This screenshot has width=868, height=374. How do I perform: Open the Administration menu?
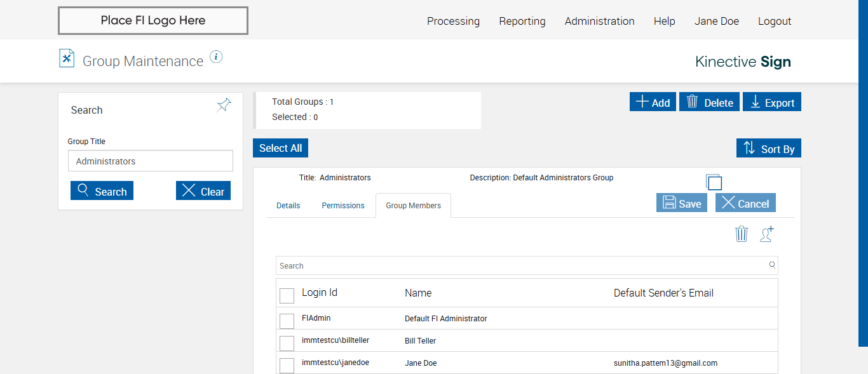pyautogui.click(x=599, y=21)
